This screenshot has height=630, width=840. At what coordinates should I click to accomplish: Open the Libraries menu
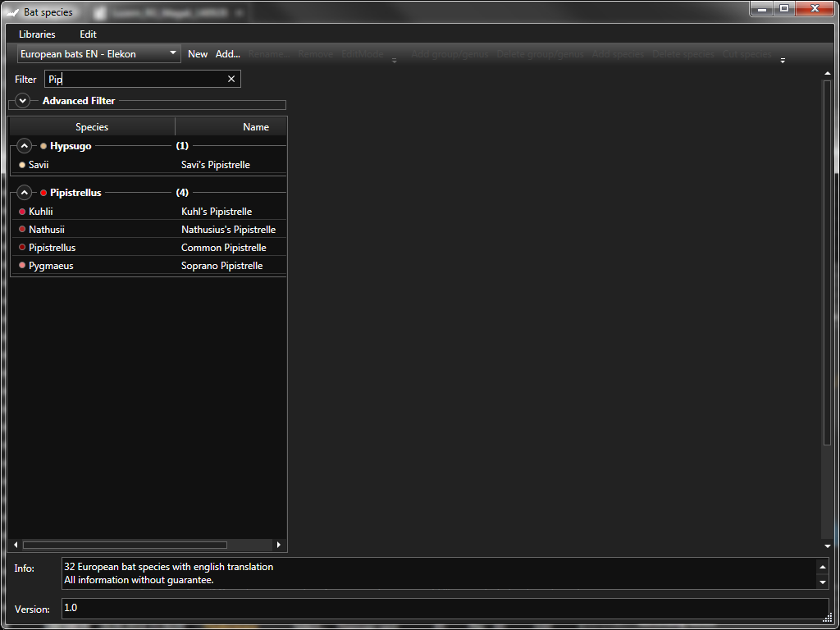[37, 34]
